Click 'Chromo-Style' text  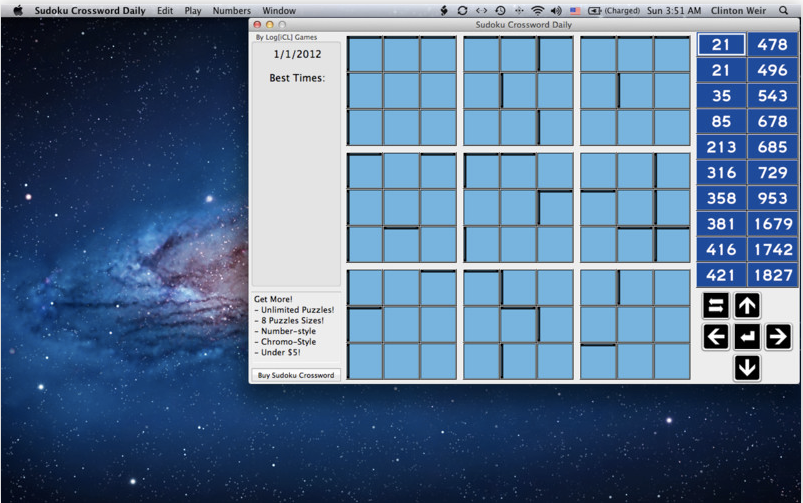(288, 342)
